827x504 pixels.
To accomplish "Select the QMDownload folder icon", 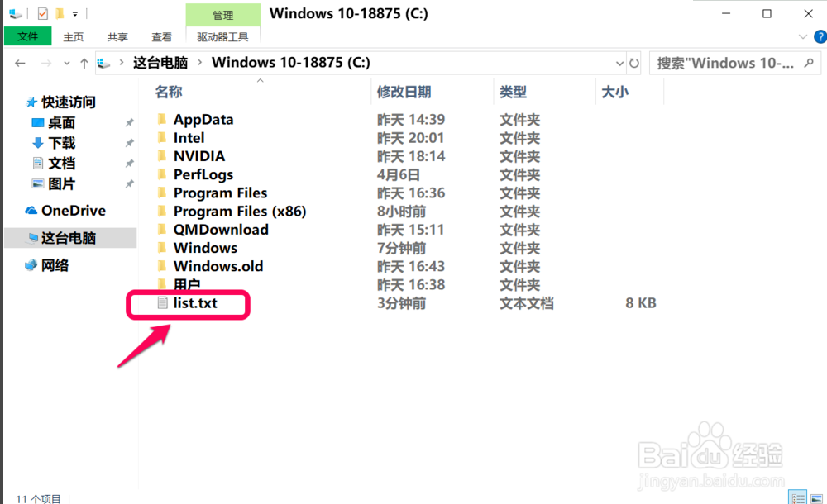I will pyautogui.click(x=162, y=230).
